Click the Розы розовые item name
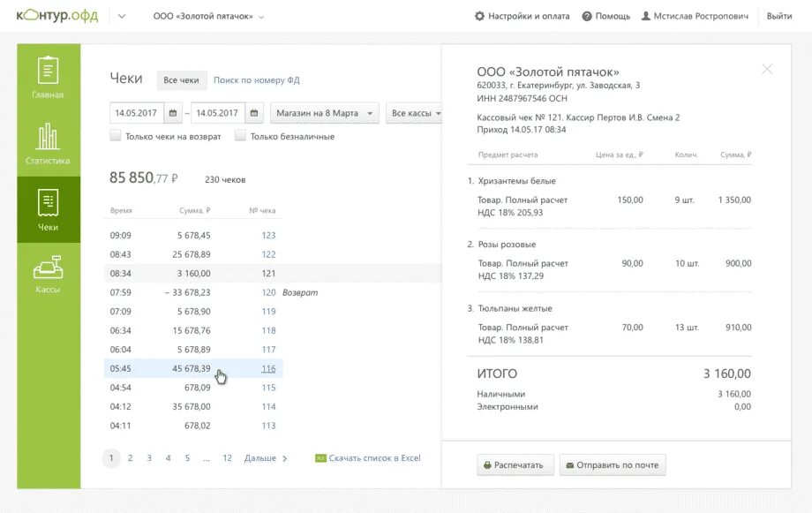Screen dimensions: 812x513 507,244
